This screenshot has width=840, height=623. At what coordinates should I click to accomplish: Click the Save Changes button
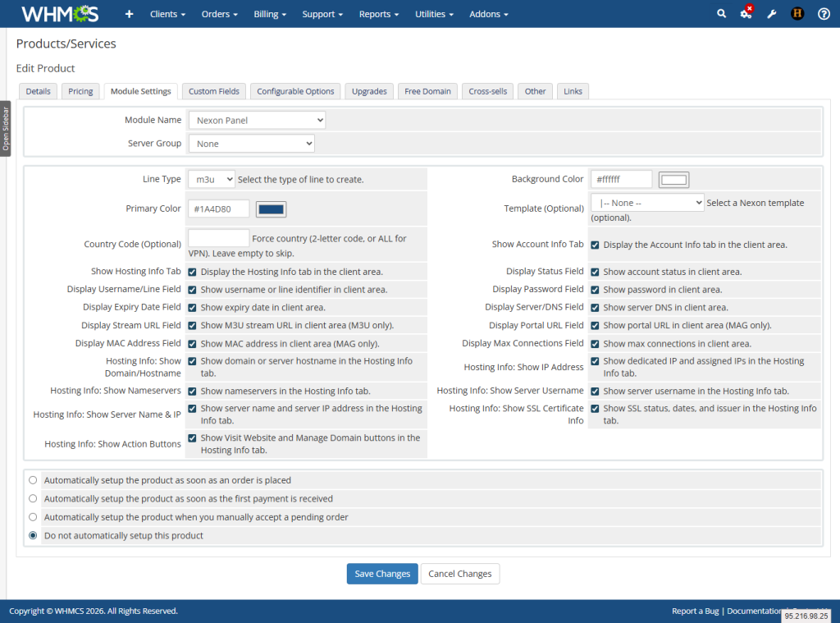tap(382, 574)
